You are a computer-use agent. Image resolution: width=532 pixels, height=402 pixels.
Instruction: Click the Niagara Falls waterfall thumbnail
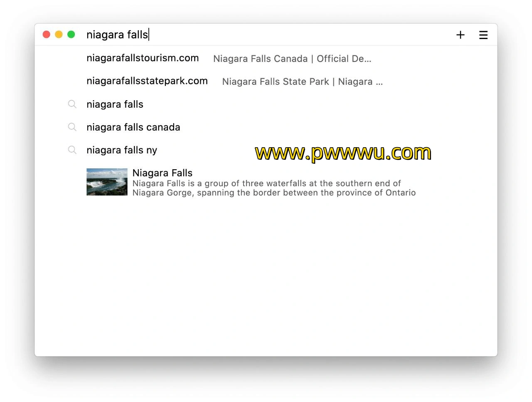pos(107,182)
